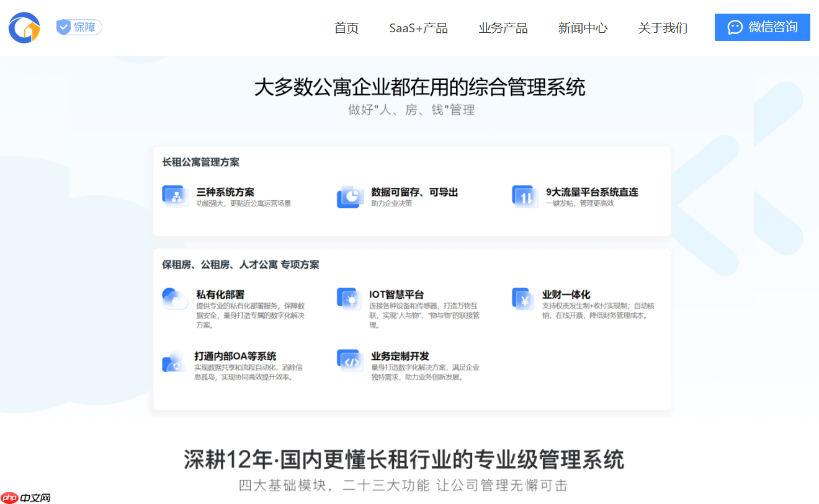Click the 9大流量平台系统直连 icon
Screen dimensions: 819x504
[x=524, y=197]
